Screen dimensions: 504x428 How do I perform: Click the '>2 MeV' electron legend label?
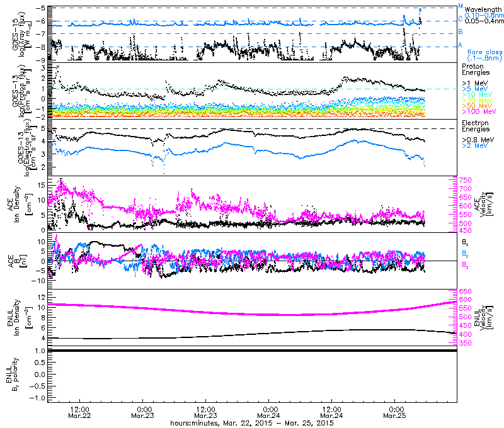point(475,146)
